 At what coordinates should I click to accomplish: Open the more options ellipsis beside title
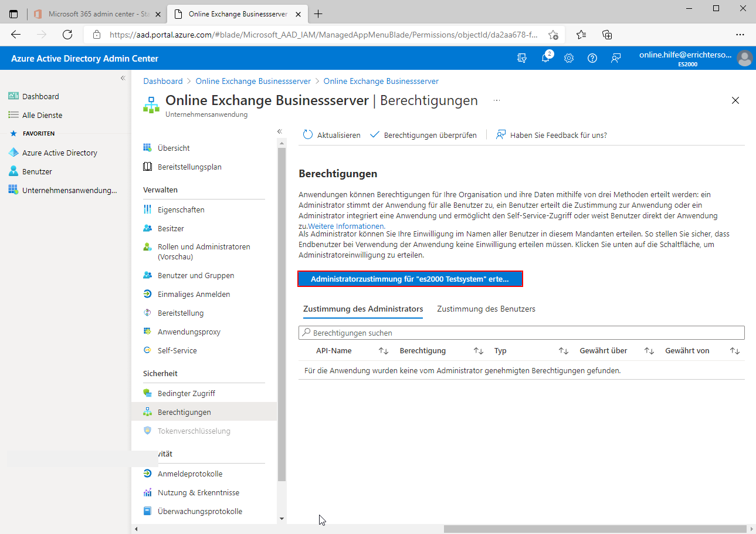click(x=497, y=100)
